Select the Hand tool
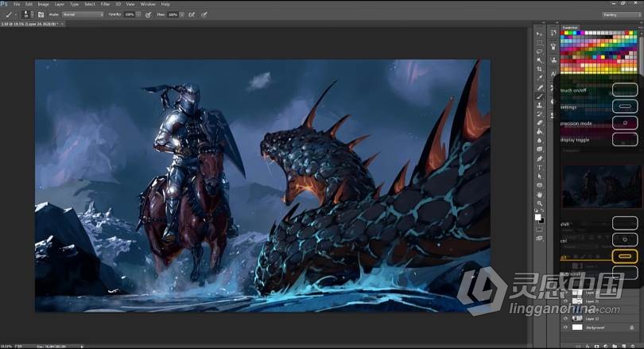Image resolution: width=644 pixels, height=349 pixels. (539, 194)
